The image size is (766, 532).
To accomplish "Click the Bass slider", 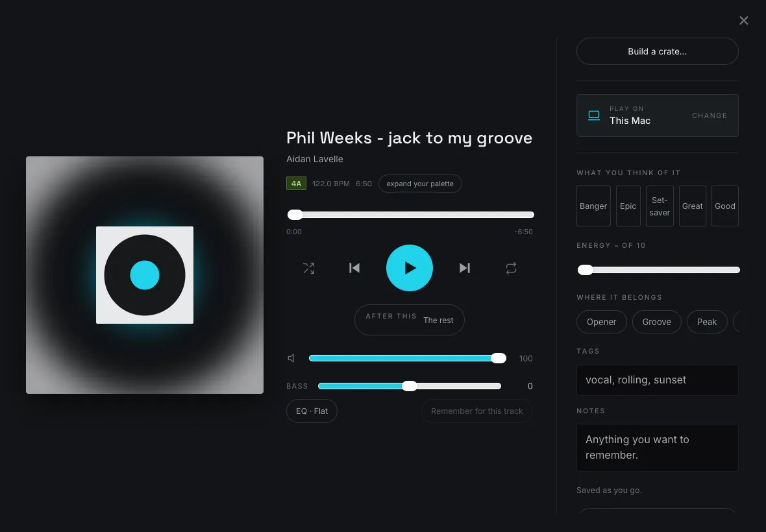I will coord(410,386).
